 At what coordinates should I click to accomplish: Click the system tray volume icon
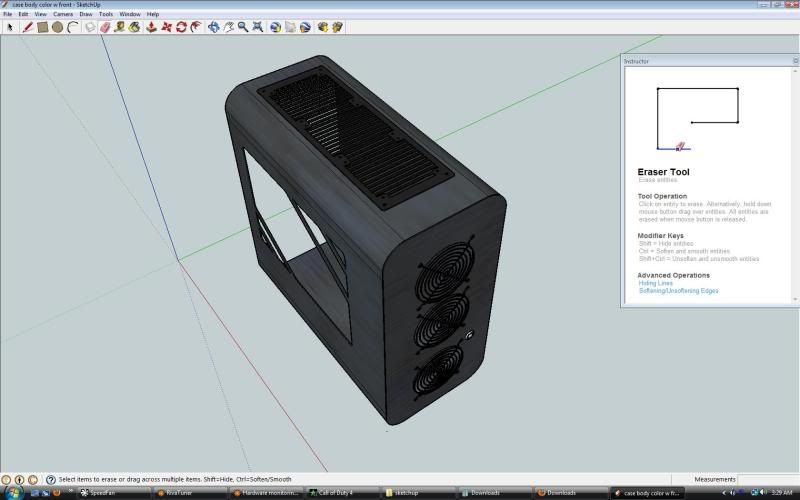(x=764, y=492)
